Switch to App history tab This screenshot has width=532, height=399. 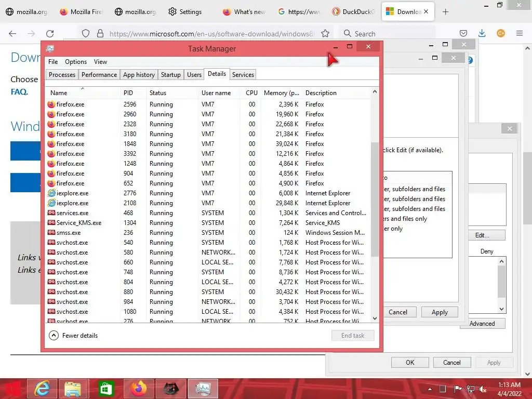(x=139, y=75)
